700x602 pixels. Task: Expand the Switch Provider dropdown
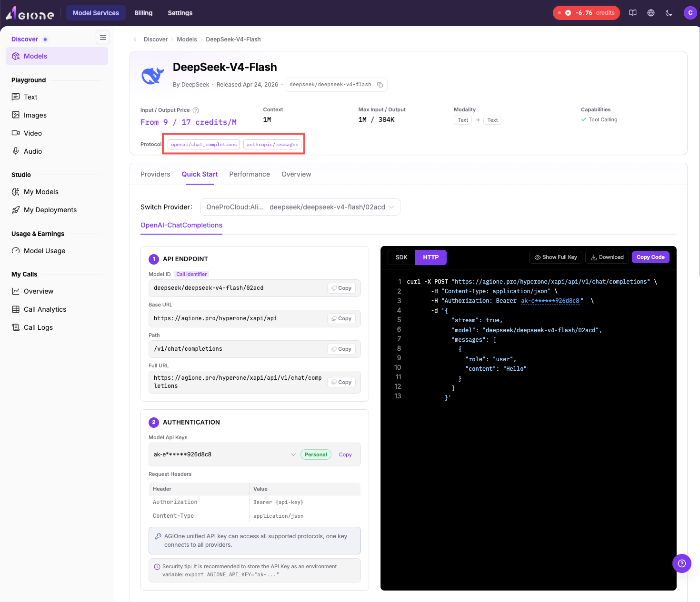point(300,207)
